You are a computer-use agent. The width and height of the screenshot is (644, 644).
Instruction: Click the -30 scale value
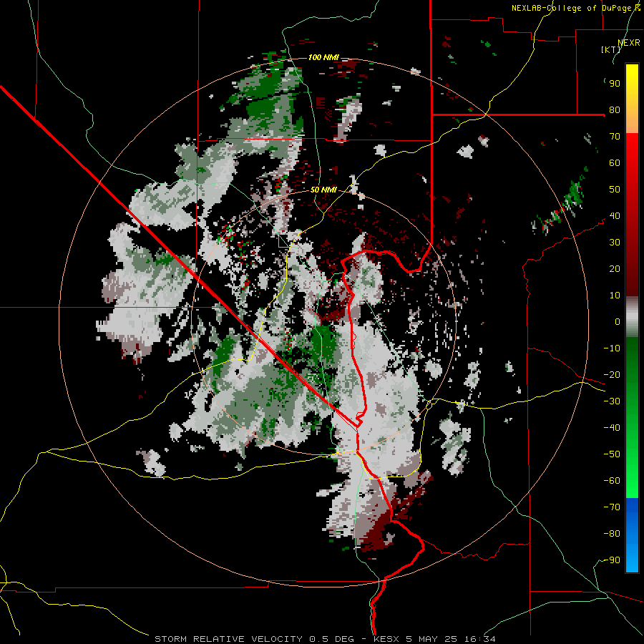coord(612,401)
